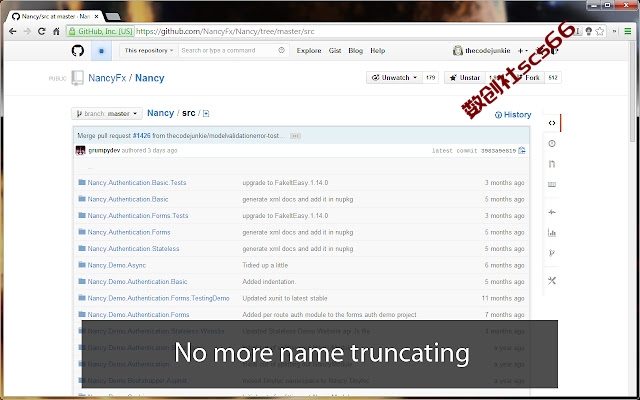The width and height of the screenshot is (640, 400).
Task: Open the Unwatch dropdown button
Action: [394, 78]
